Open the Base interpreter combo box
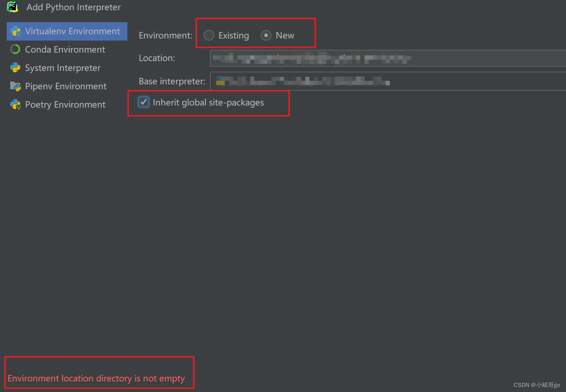Screen dimensions: 566x392 tap(388, 81)
